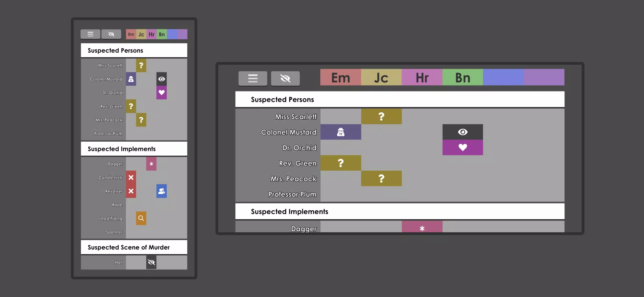
Task: Expand the Suspected Scene of Murder section
Action: click(x=129, y=248)
